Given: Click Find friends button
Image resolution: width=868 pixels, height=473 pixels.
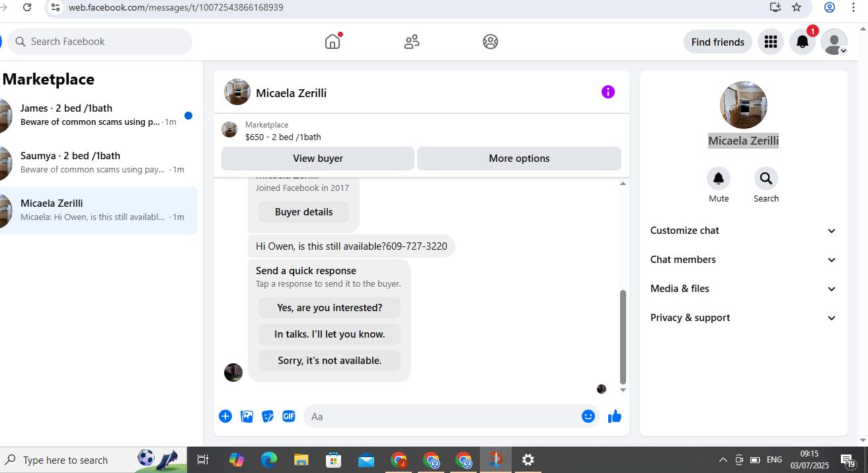Looking at the screenshot, I should click(718, 42).
